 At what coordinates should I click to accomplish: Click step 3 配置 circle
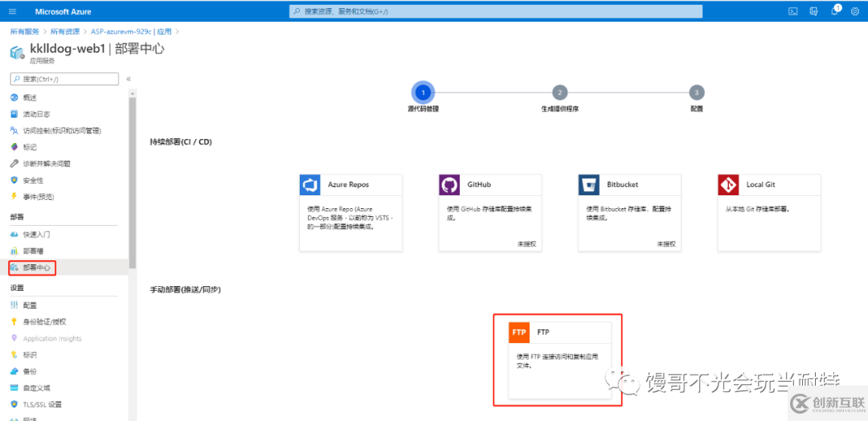click(x=696, y=92)
